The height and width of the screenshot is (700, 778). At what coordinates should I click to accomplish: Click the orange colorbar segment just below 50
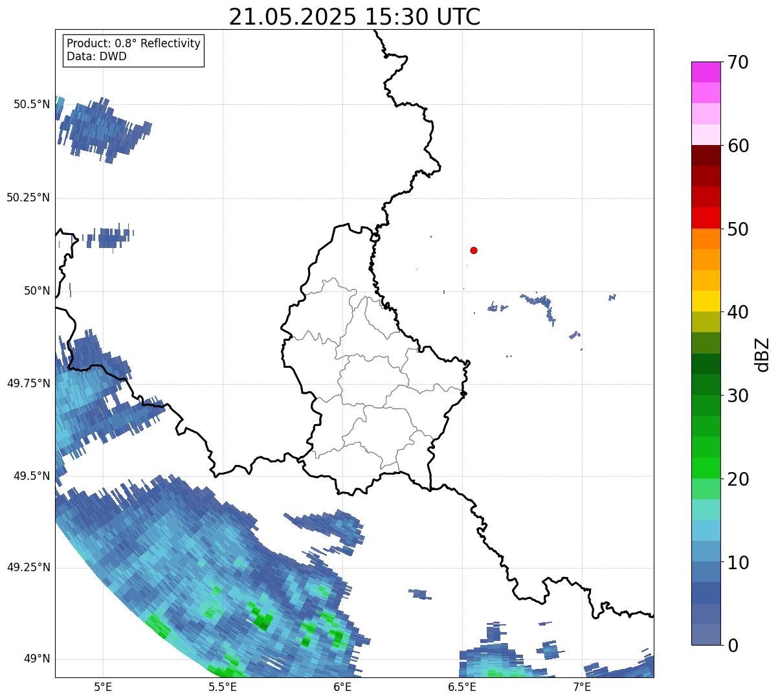coord(706,239)
